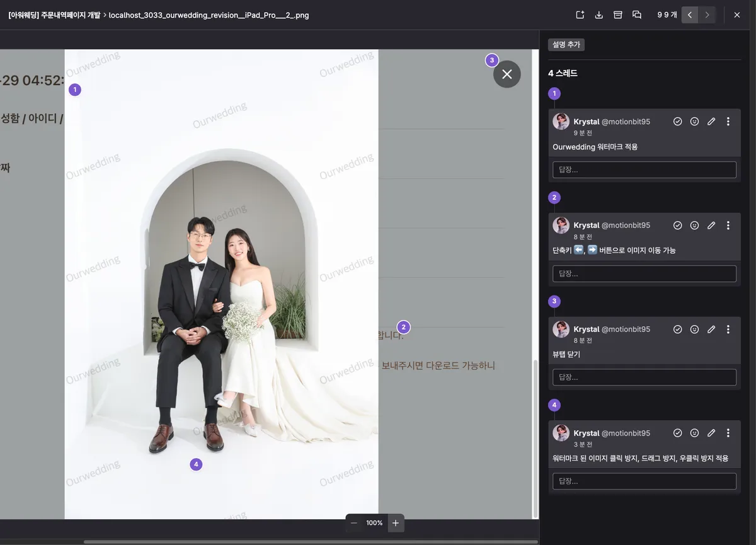Click Krystal's avatar in thread 2
Image resolution: width=756 pixels, height=545 pixels.
coord(561,225)
